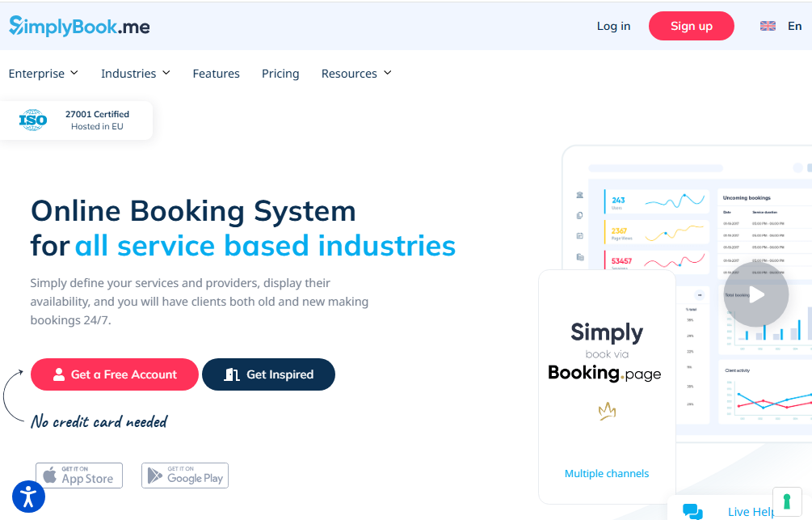
Task: Play the dashboard demo video
Action: [755, 294]
